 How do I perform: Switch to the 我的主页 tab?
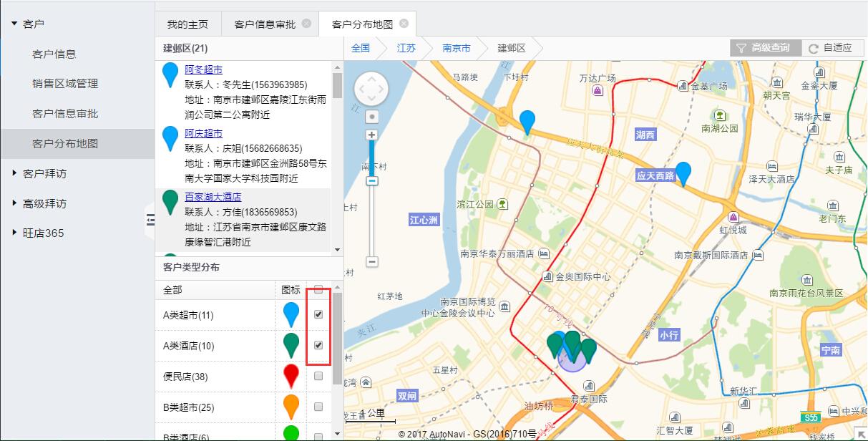click(187, 24)
